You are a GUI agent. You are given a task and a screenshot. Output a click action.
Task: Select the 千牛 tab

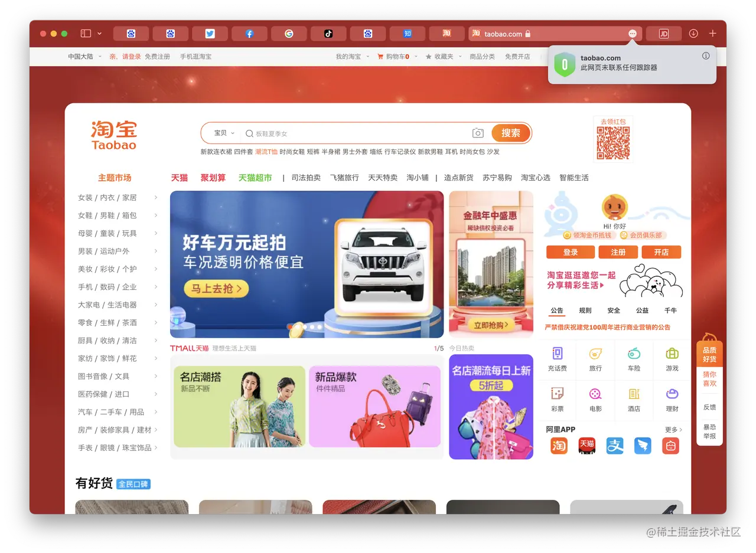[x=670, y=310]
